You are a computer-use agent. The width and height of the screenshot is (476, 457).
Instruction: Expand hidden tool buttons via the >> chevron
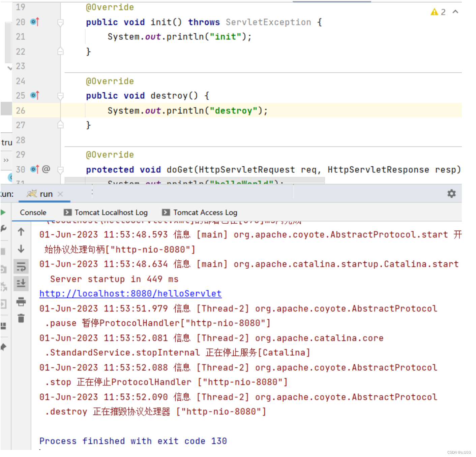click(x=6, y=160)
